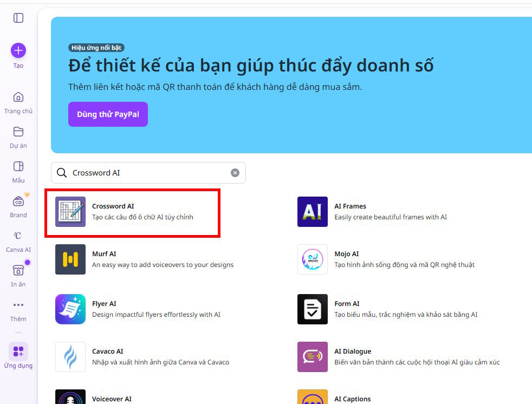Open the AI Dialogue app
532x404 pixels.
[x=398, y=357]
